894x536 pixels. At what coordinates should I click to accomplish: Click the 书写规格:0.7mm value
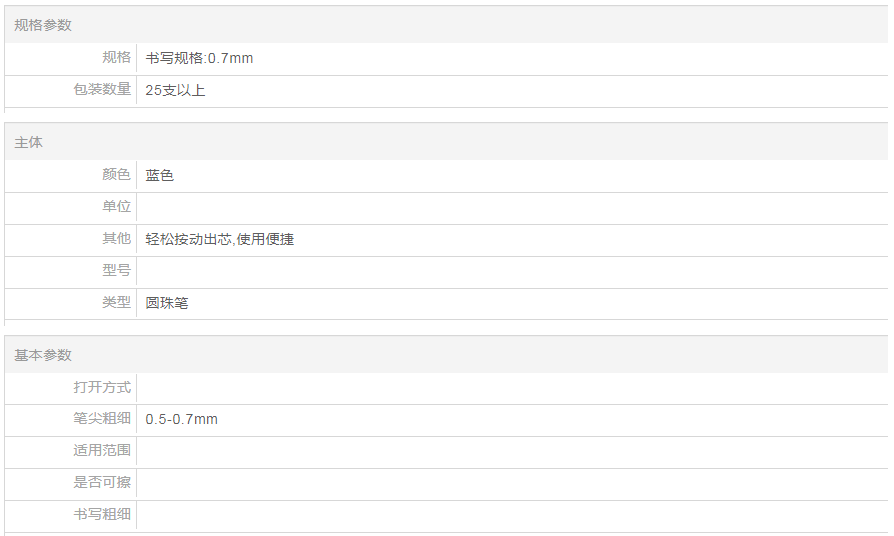tap(199, 58)
